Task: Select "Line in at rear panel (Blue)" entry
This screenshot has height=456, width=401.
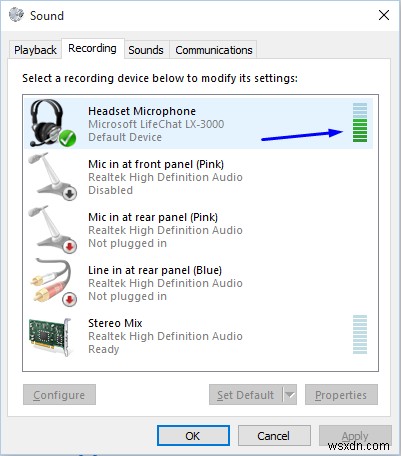Action: (155, 270)
